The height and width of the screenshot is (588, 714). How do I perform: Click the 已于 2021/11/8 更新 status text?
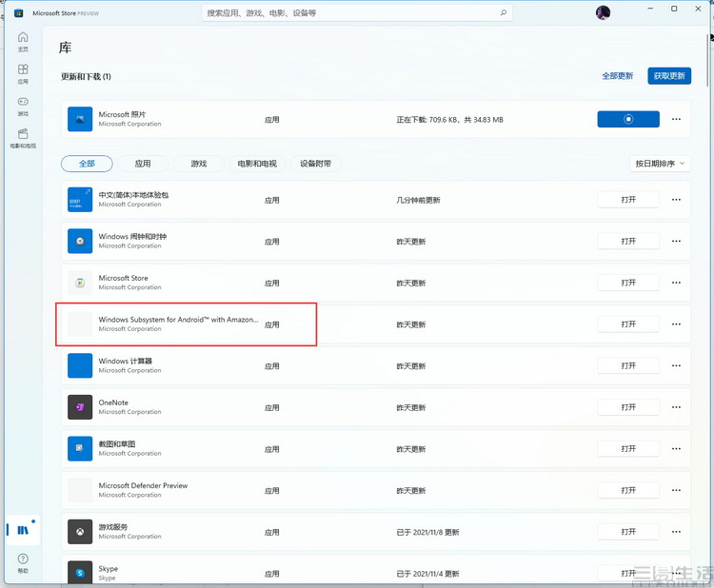tap(427, 532)
